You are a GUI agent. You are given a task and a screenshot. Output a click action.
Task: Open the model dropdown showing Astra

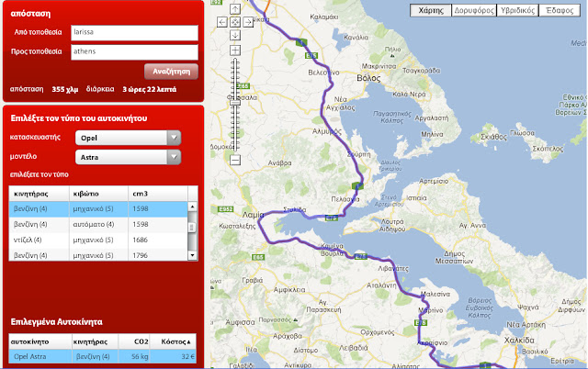click(x=128, y=157)
